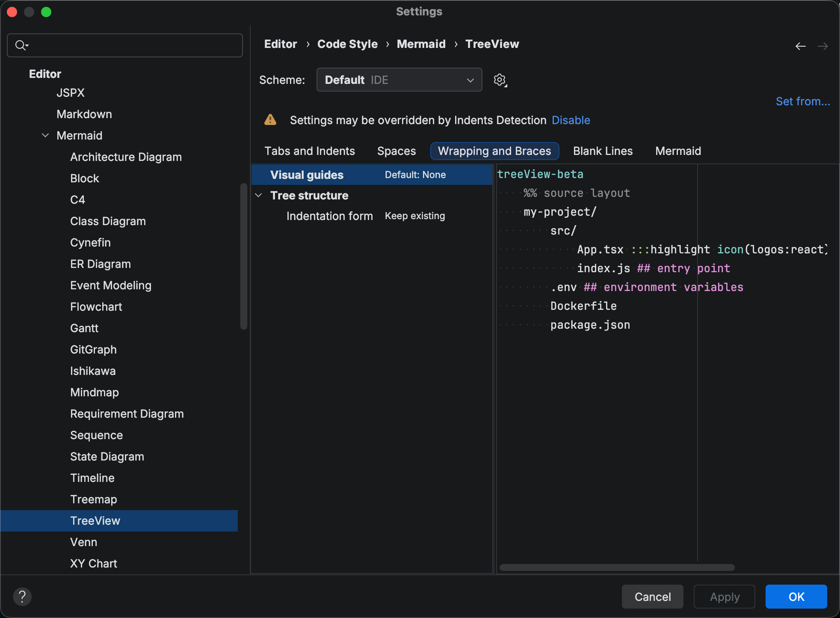Open help with the question mark button
The height and width of the screenshot is (618, 840).
point(22,597)
